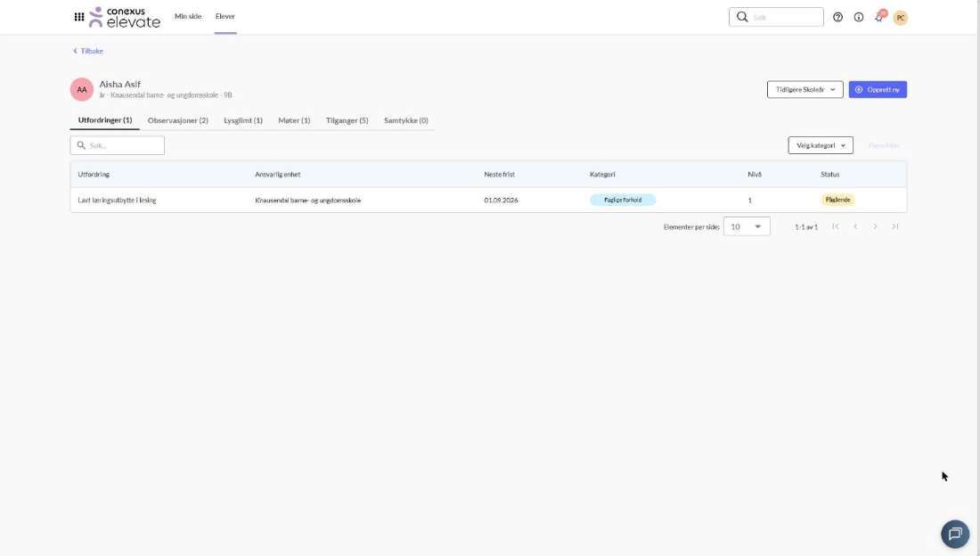
Task: Click the Ansvarlig enhet column header
Action: coord(277,175)
